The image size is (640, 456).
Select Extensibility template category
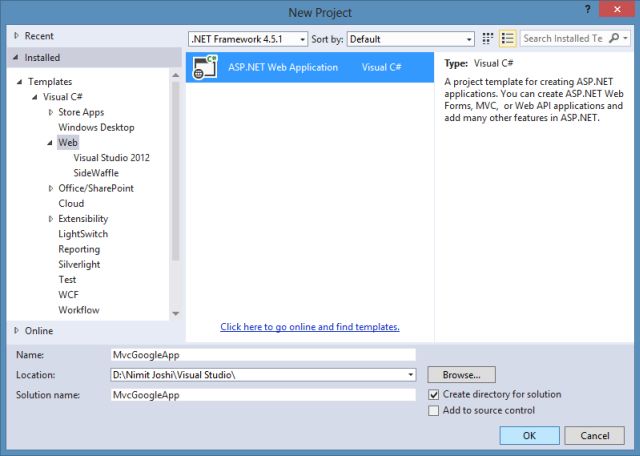[x=83, y=219]
